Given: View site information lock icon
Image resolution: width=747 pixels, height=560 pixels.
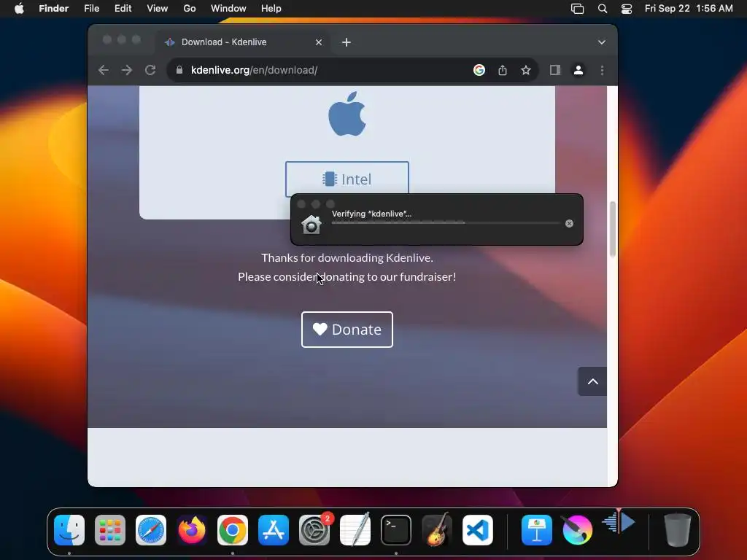Looking at the screenshot, I should pos(179,70).
